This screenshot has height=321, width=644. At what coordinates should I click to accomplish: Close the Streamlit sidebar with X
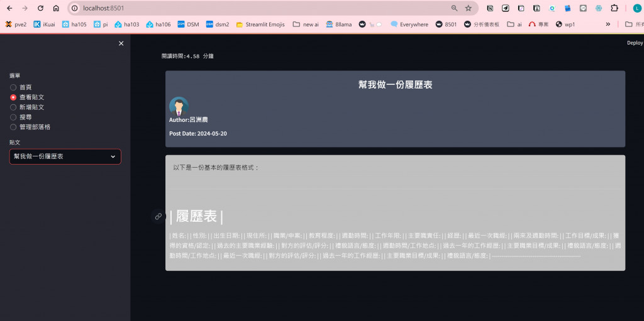point(121,43)
